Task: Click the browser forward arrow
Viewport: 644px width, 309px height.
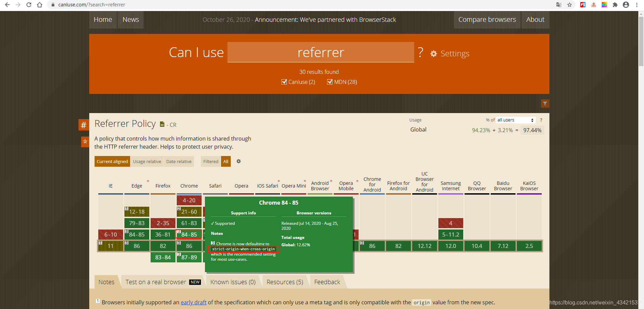Action: (18, 5)
